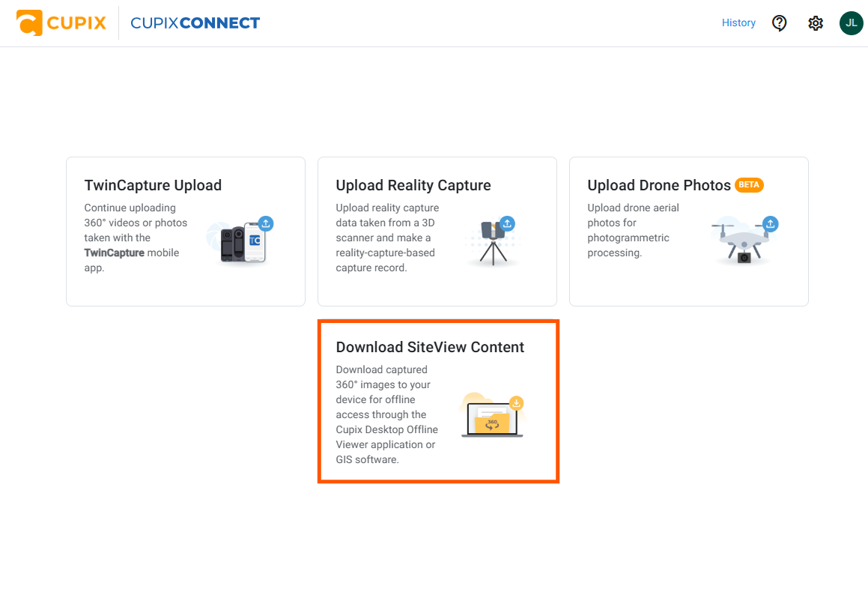Screen dimensions: 868x589
Task: Open the JL user avatar menu
Action: pyautogui.click(x=852, y=23)
